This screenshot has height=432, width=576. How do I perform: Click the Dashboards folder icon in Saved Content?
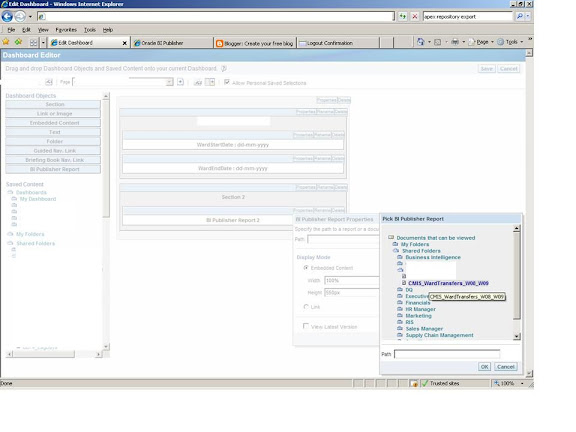pyautogui.click(x=10, y=192)
